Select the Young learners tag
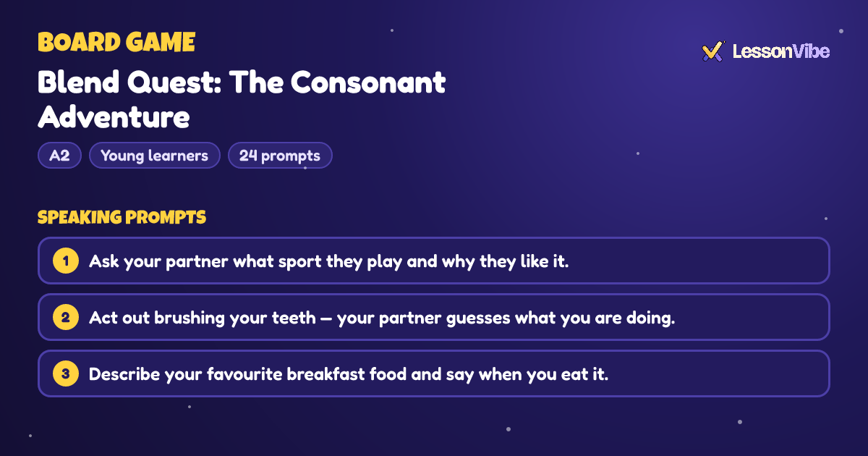 pos(155,156)
